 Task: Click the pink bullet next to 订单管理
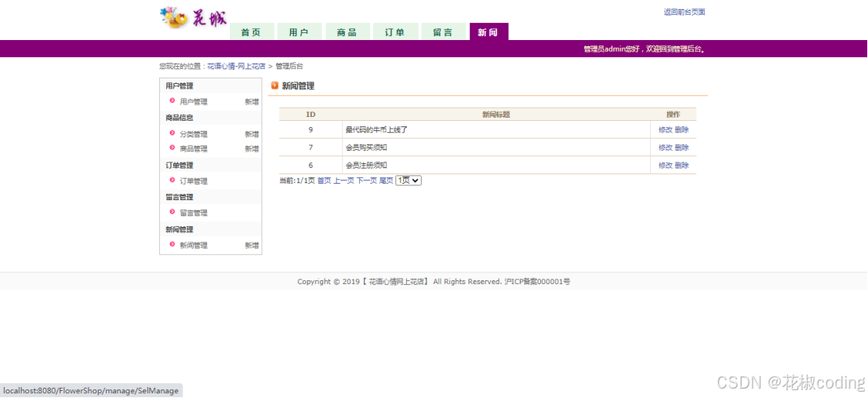(x=173, y=180)
